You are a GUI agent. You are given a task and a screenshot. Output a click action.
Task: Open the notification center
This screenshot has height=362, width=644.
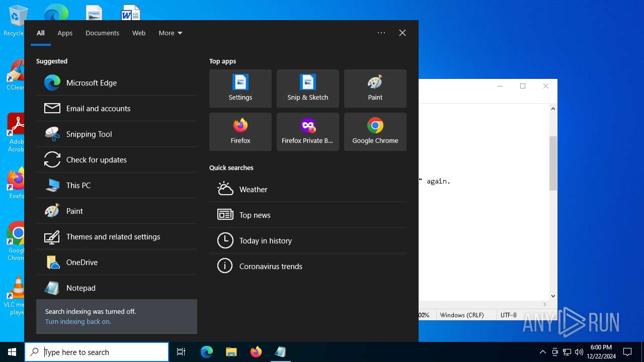627,352
